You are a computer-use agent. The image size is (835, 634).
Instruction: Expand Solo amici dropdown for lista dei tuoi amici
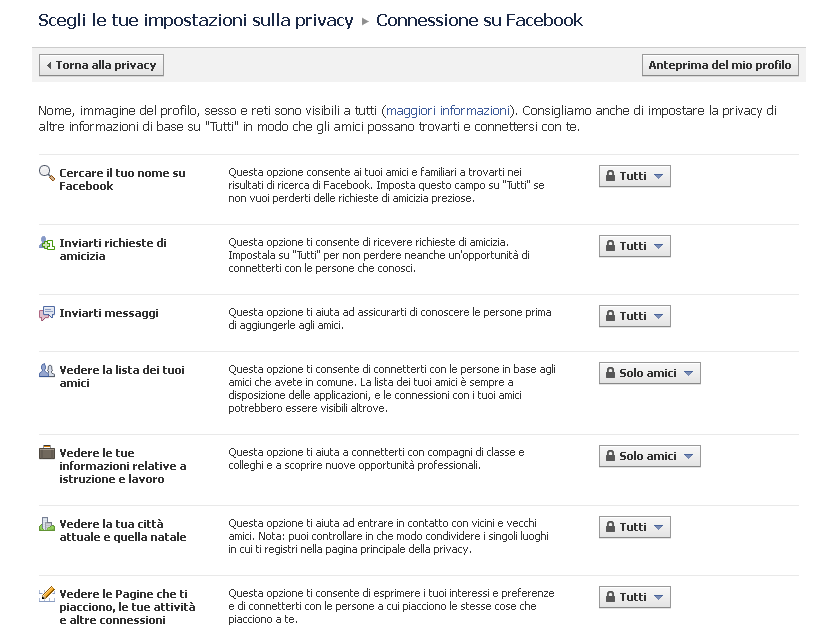tap(650, 373)
